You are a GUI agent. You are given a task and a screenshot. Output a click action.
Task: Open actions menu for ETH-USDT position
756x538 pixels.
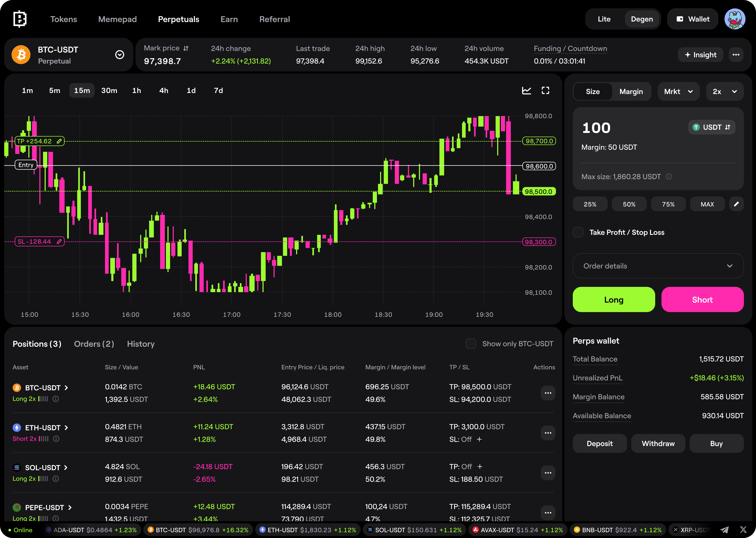[x=548, y=433]
